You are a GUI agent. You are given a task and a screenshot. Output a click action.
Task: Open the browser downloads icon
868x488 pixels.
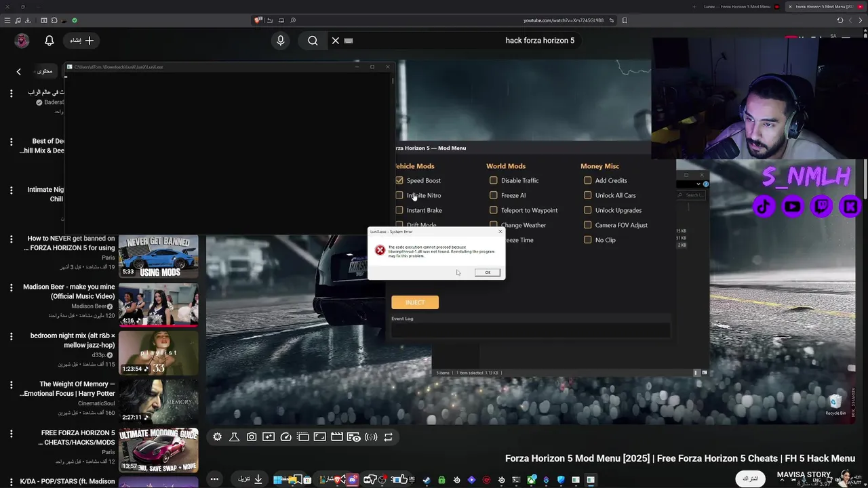click(28, 20)
